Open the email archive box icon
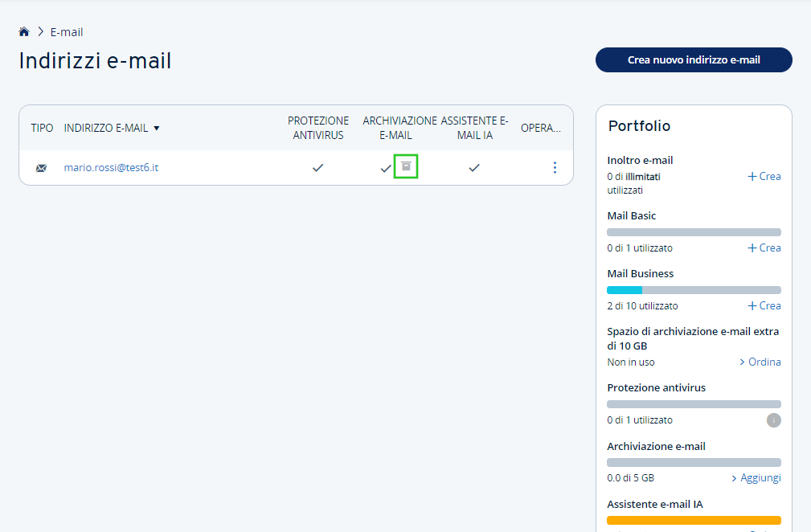This screenshot has height=532, width=811. [406, 166]
